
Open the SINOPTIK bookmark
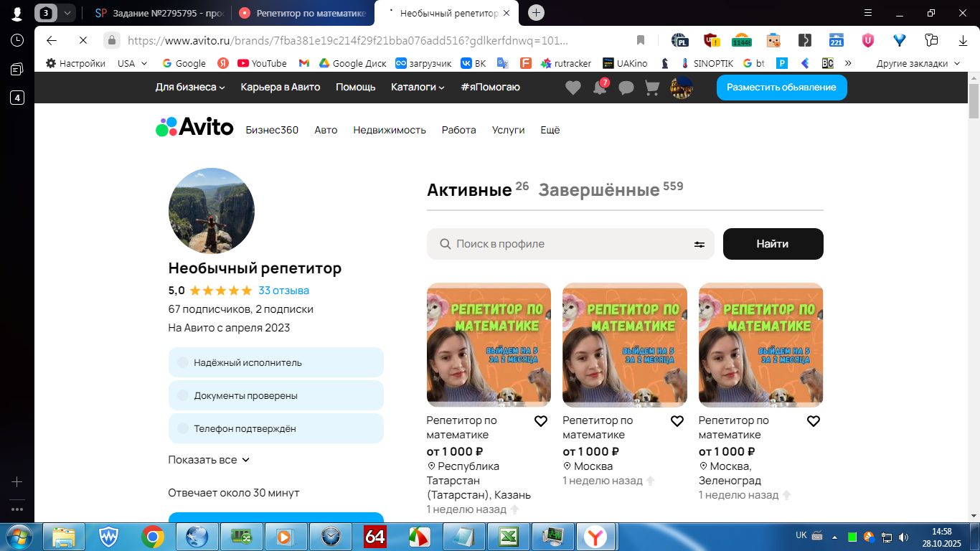[707, 63]
